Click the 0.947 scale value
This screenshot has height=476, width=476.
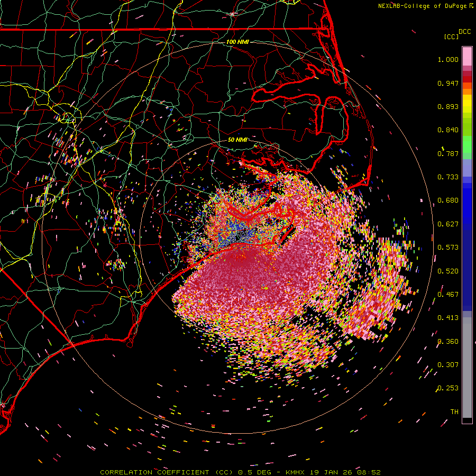tap(448, 83)
